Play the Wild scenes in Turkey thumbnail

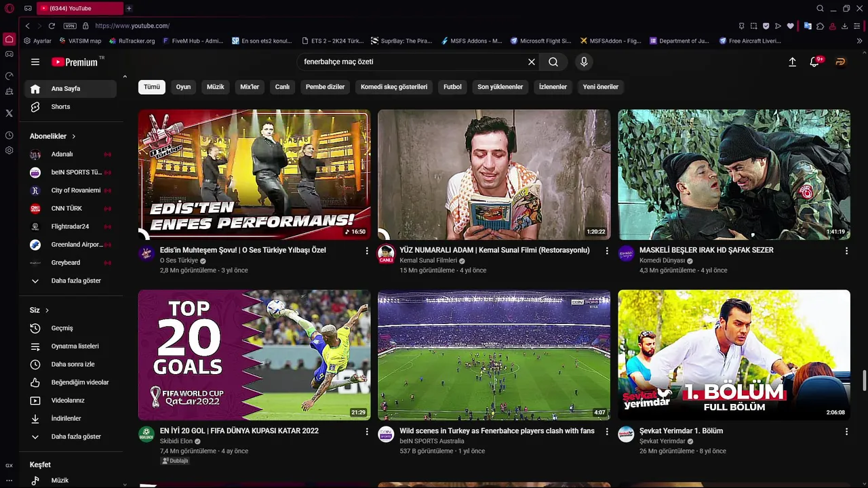click(494, 355)
